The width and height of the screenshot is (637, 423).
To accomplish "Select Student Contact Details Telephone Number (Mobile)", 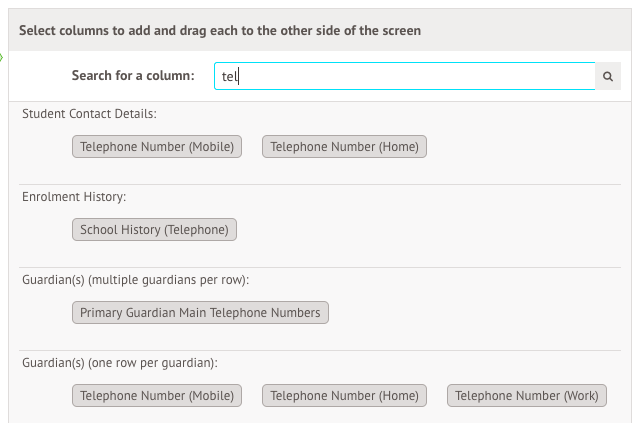I will pos(157,147).
